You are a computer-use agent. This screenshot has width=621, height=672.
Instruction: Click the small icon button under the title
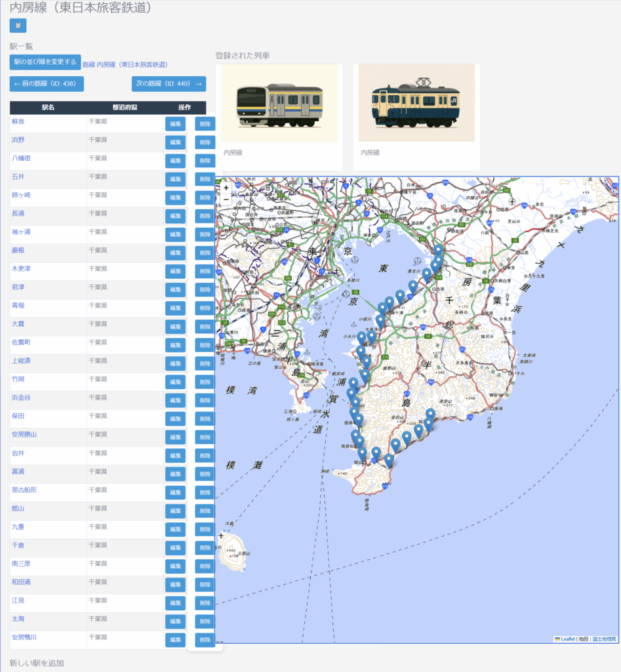(18, 26)
